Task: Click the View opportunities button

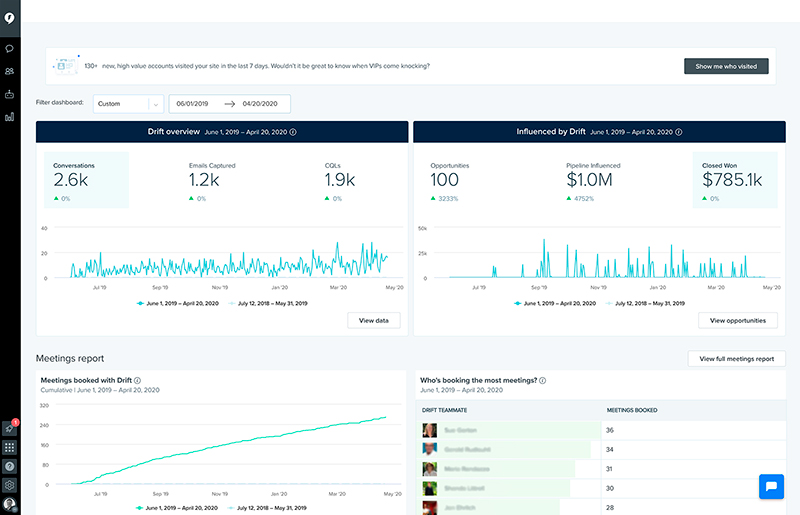Action: point(737,320)
